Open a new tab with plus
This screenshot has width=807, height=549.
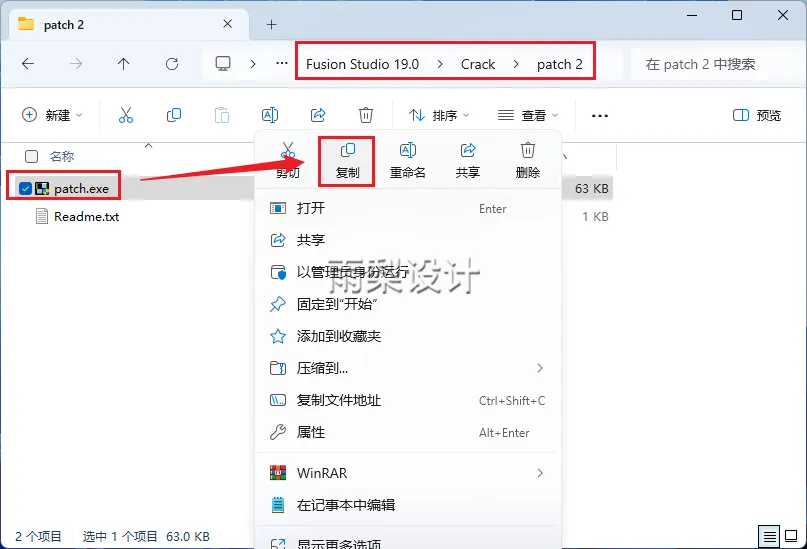pyautogui.click(x=271, y=25)
